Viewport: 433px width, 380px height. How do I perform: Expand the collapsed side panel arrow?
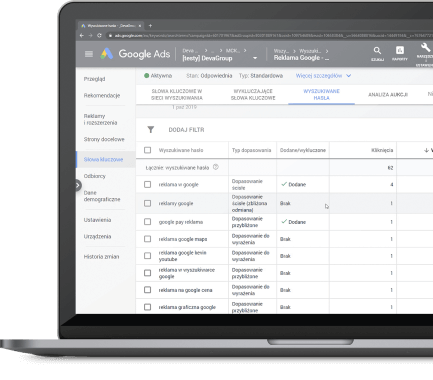[78, 185]
